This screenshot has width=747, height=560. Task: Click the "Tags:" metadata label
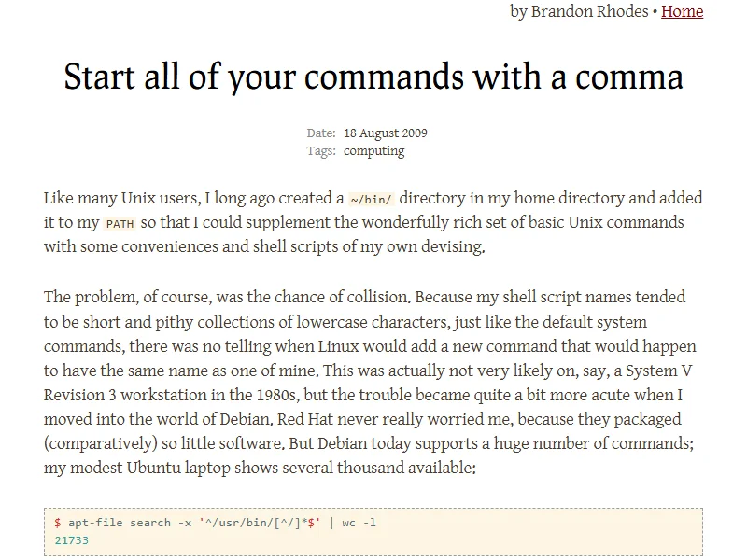[321, 150]
